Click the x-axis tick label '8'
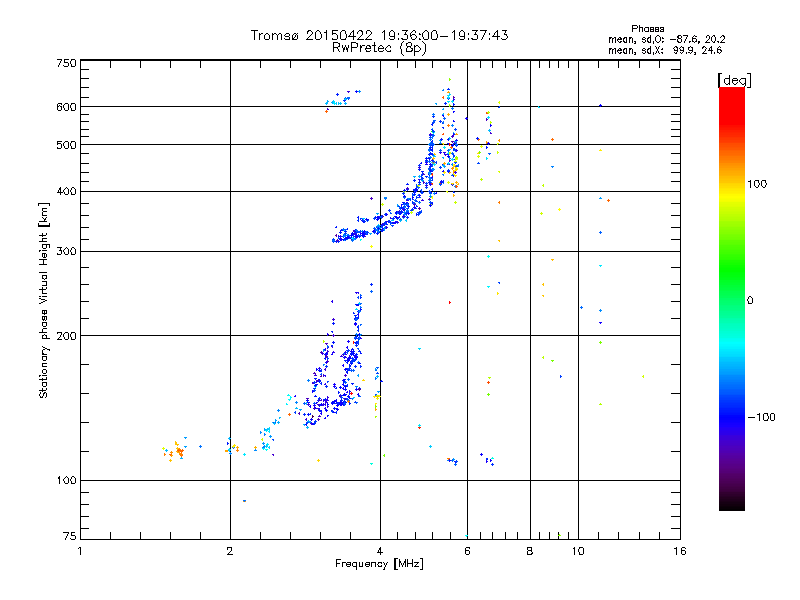 coord(530,551)
